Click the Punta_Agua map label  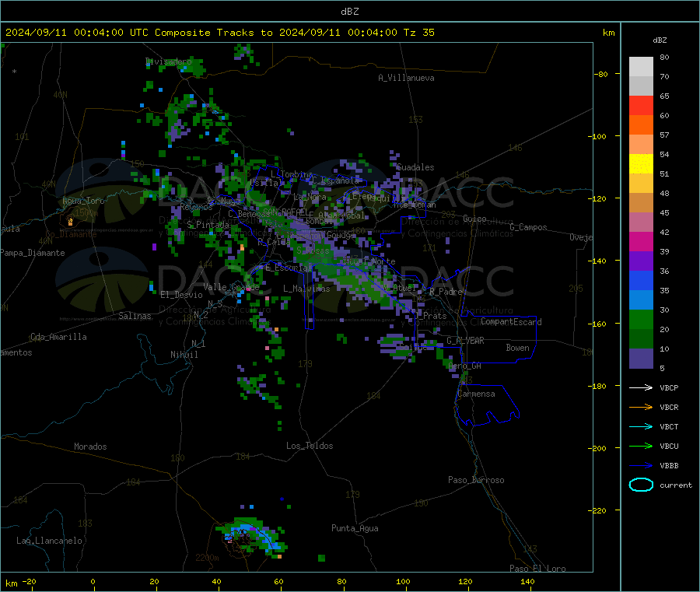click(x=355, y=528)
